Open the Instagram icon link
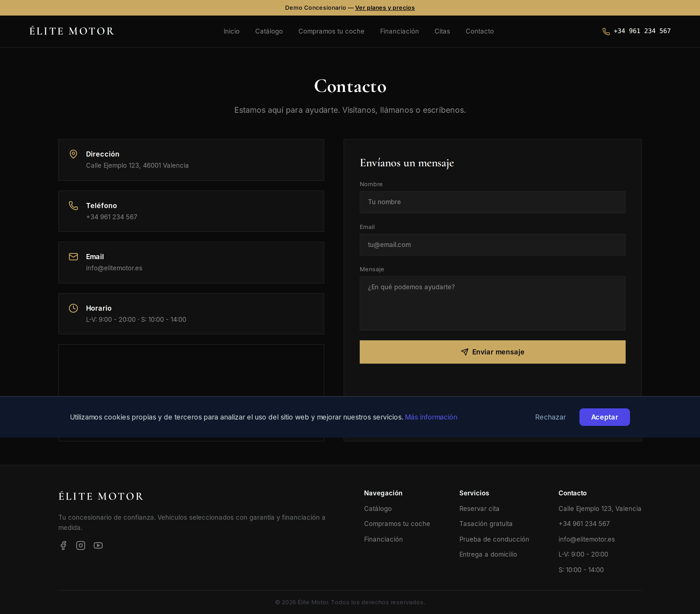Screen dimensions: 700x614 point(80,545)
